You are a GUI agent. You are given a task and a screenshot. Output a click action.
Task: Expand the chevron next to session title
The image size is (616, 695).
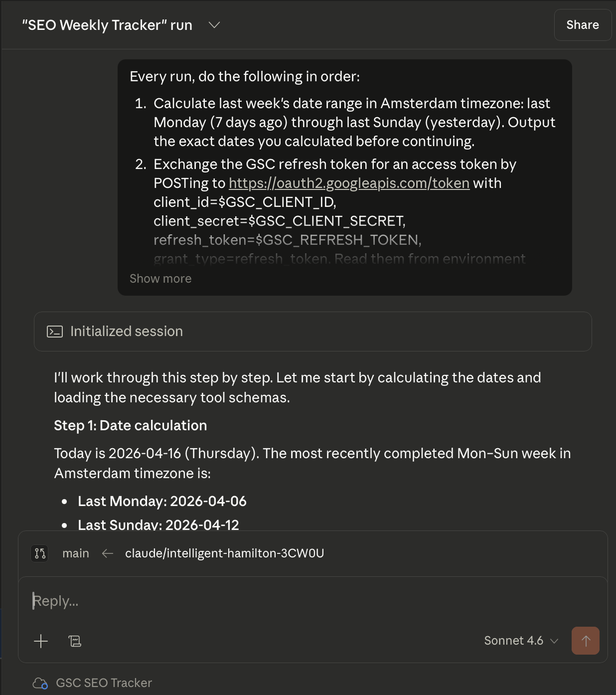click(214, 25)
